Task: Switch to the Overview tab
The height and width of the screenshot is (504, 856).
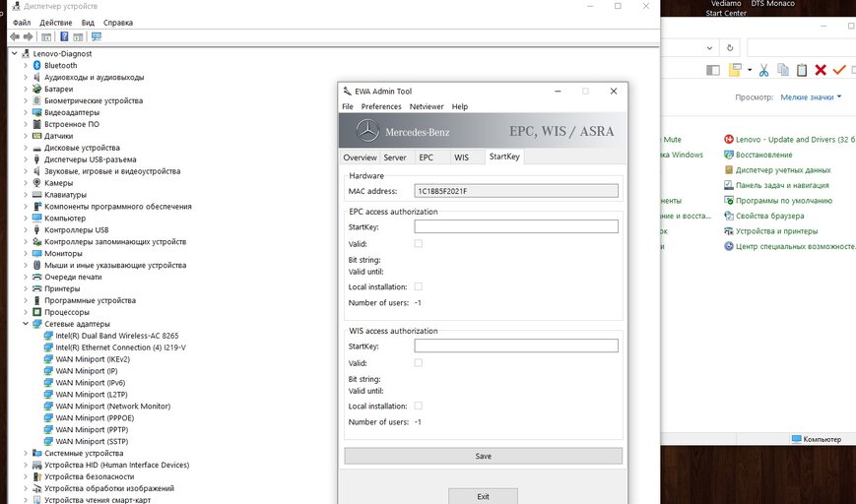Action: pyautogui.click(x=360, y=157)
